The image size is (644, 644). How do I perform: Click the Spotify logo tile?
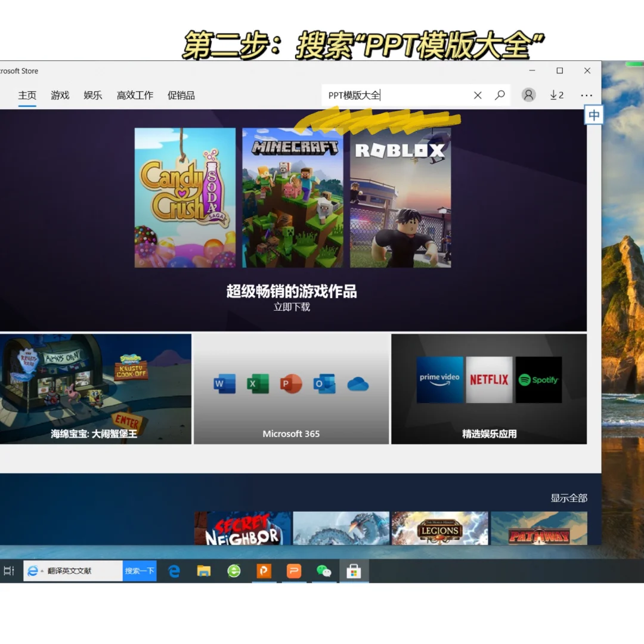pos(538,379)
